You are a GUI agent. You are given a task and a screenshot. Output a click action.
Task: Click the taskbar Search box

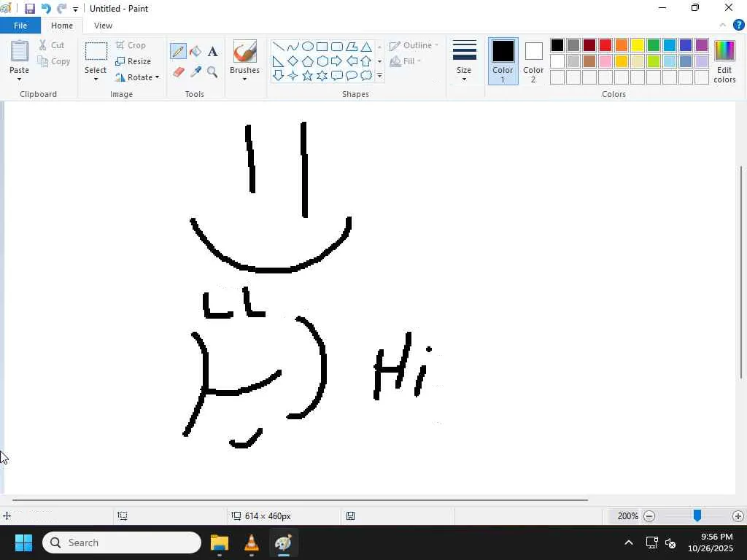click(122, 542)
